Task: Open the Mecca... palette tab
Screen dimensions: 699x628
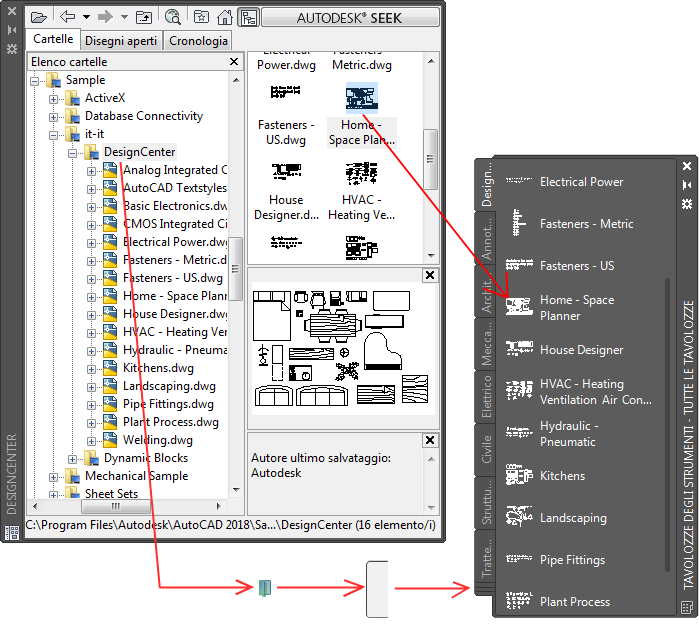Action: click(486, 344)
